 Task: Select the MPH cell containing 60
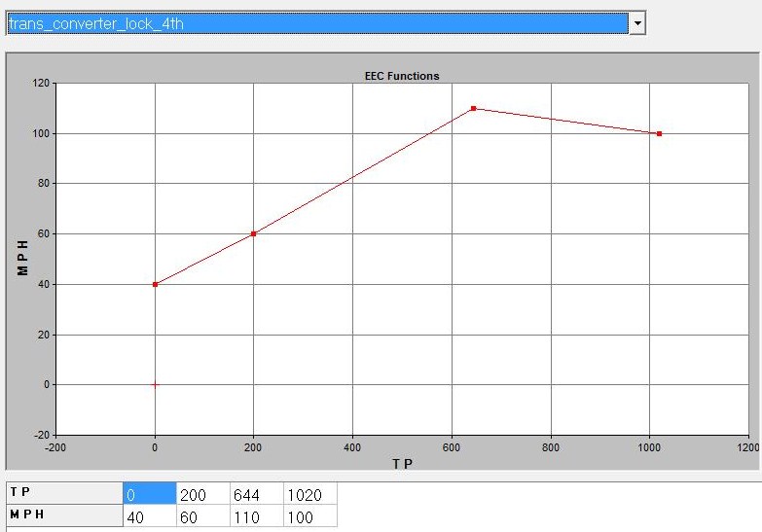click(x=203, y=516)
